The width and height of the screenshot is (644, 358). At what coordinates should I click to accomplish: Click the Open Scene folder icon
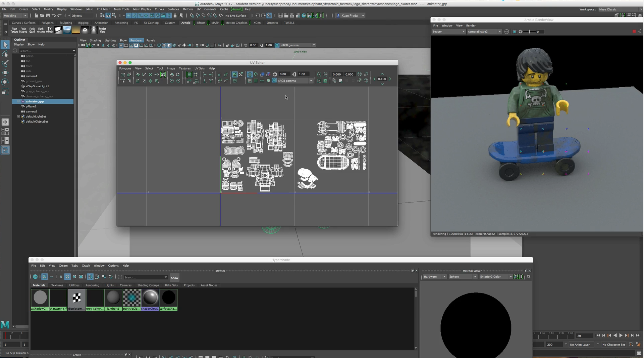pyautogui.click(x=42, y=15)
